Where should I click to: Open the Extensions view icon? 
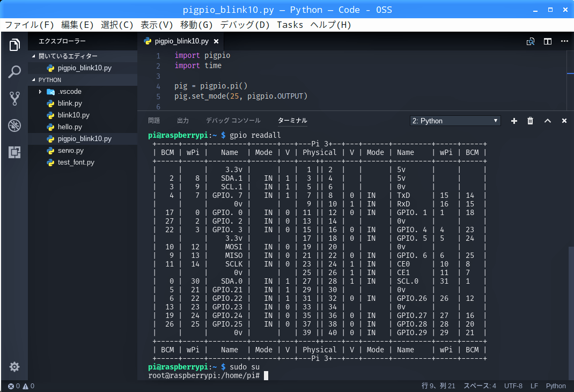click(14, 152)
